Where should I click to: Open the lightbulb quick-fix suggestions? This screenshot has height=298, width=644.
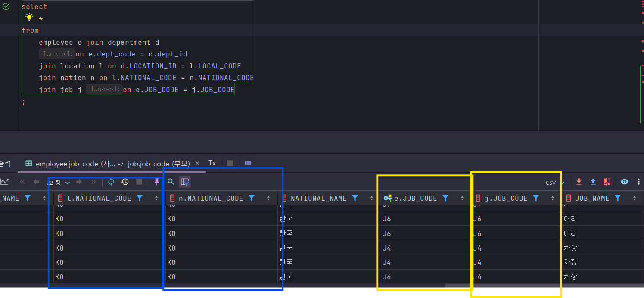point(29,17)
